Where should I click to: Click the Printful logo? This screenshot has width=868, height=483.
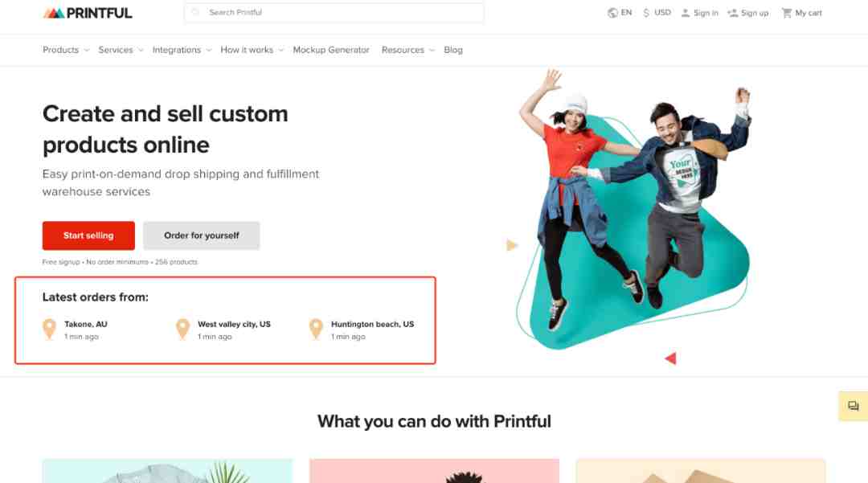click(88, 13)
